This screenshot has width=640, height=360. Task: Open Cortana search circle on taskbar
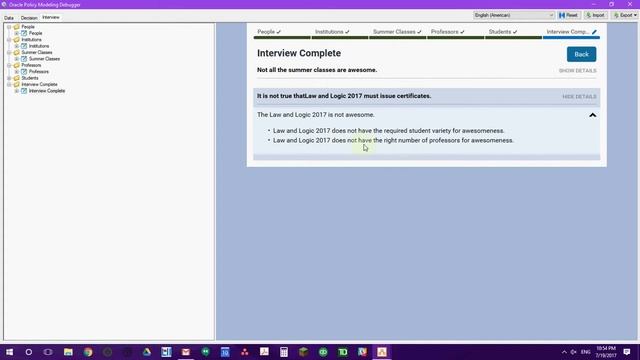coord(29,352)
